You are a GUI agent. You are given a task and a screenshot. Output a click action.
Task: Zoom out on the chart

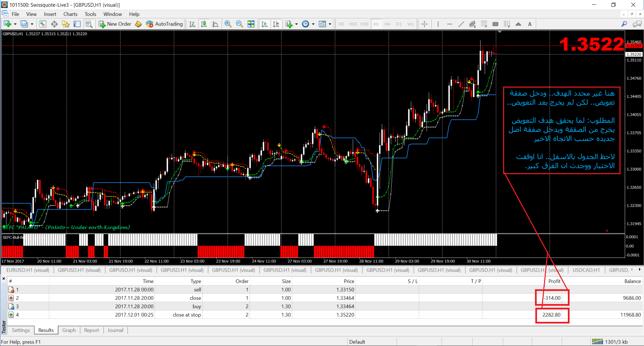[239, 24]
